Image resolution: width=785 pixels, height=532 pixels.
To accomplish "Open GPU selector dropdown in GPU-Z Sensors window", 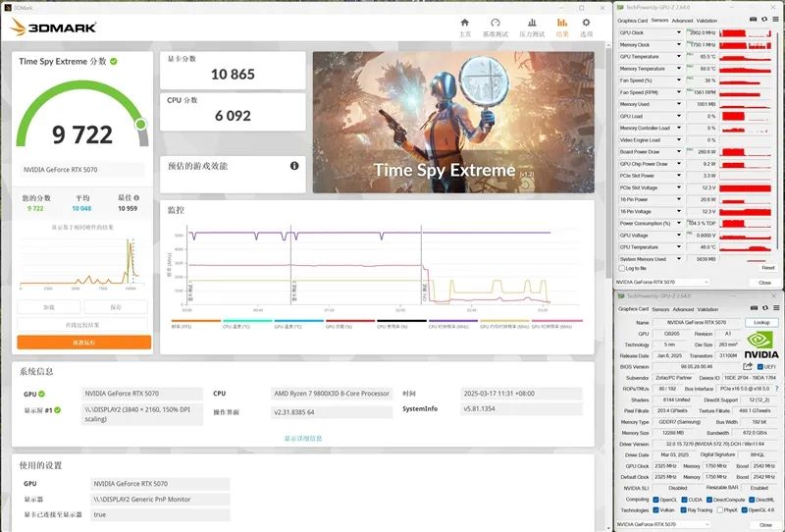I will tap(661, 282).
